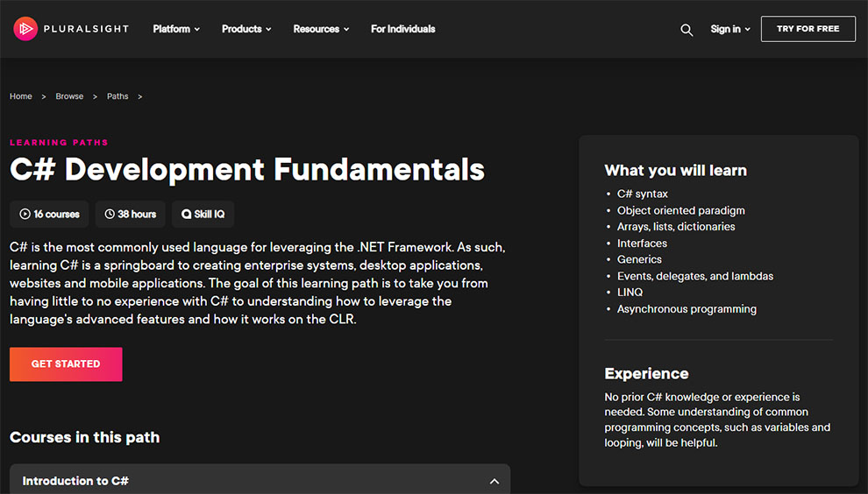Open the Sign in dropdown
The width and height of the screenshot is (868, 494).
[x=730, y=29]
